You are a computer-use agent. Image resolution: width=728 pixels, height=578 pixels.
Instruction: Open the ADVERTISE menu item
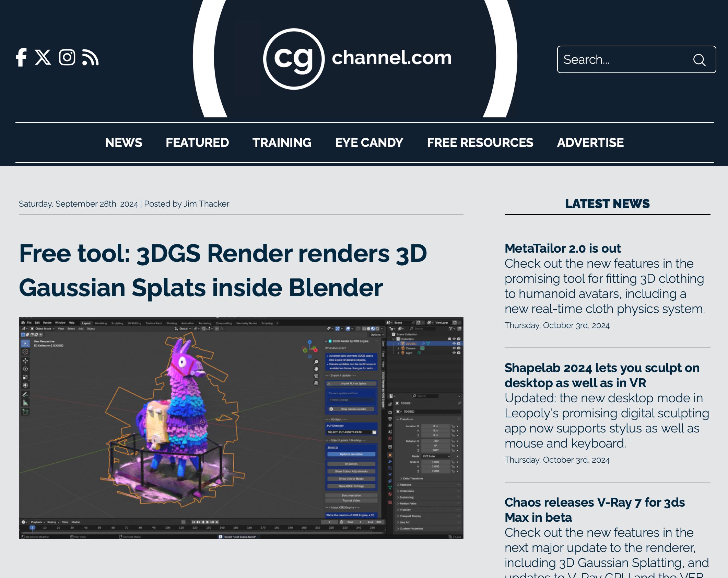tap(590, 142)
